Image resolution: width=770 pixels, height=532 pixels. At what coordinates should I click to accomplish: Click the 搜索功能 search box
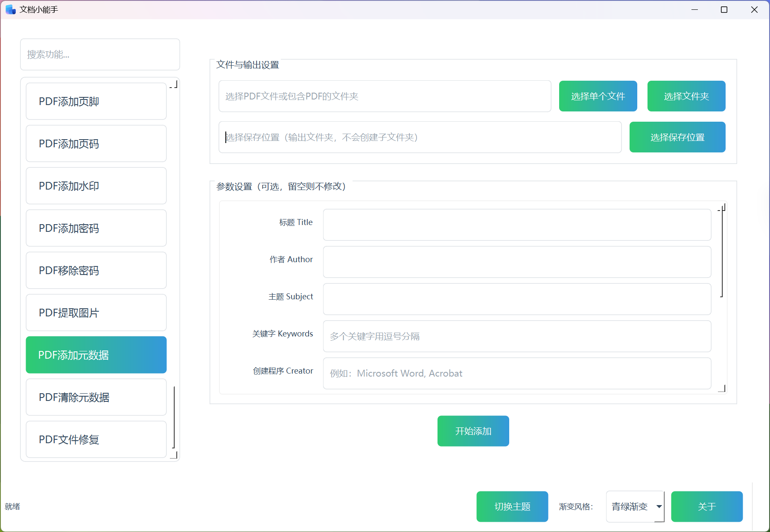click(100, 54)
